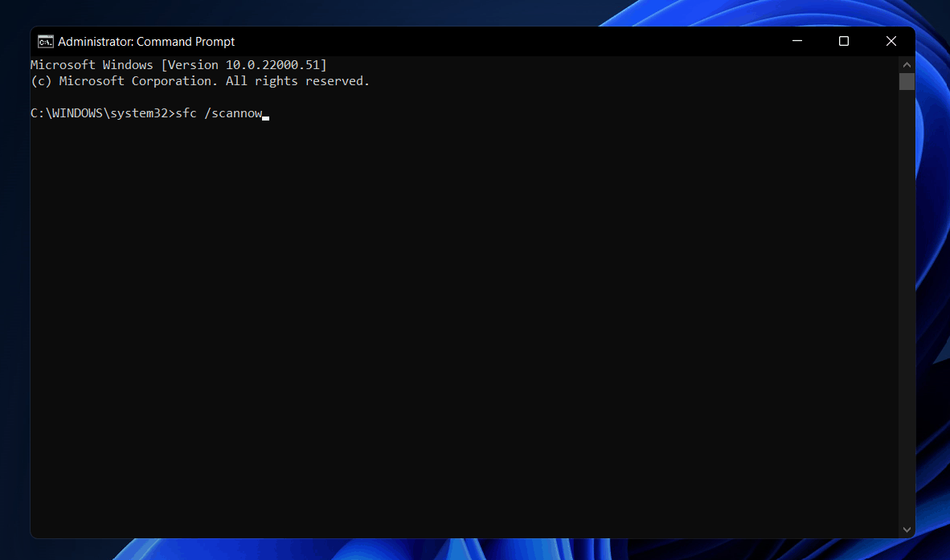Click the empty black terminal area
This screenshot has width=950, height=560.
(458, 321)
